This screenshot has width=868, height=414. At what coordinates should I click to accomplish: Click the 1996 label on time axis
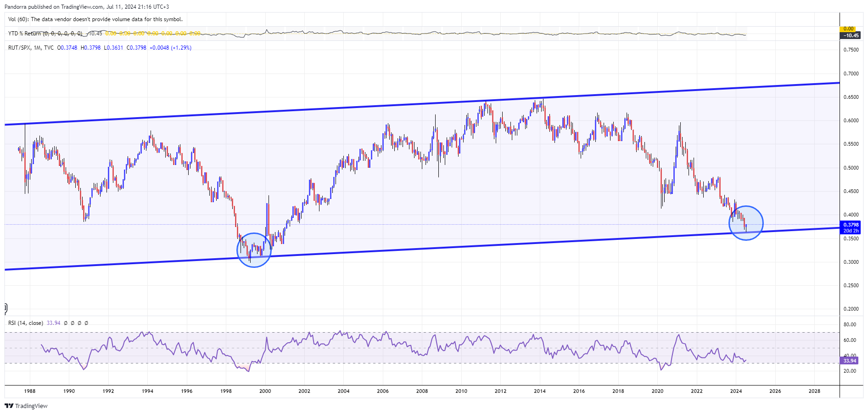187,391
